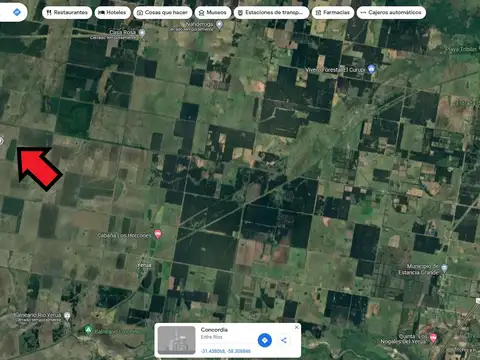
Task: Click the Quinta Los Nogales del Yeruá pin
Action: pos(433,338)
